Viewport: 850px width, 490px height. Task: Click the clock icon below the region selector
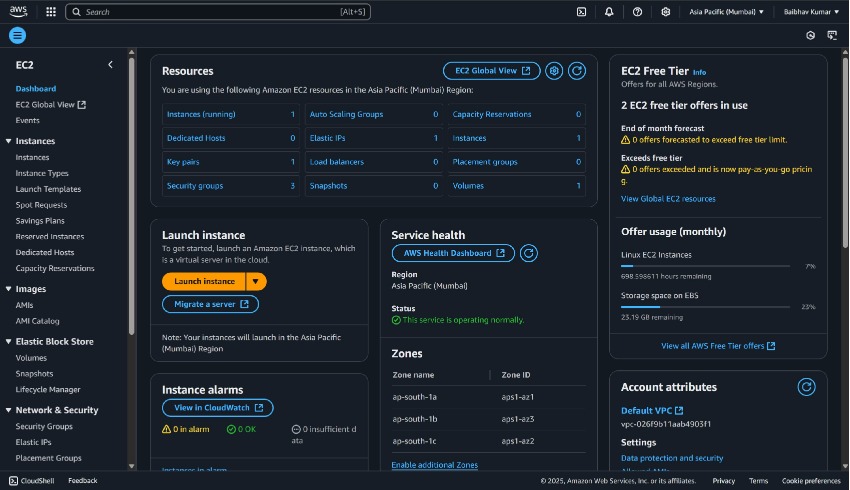click(x=810, y=35)
